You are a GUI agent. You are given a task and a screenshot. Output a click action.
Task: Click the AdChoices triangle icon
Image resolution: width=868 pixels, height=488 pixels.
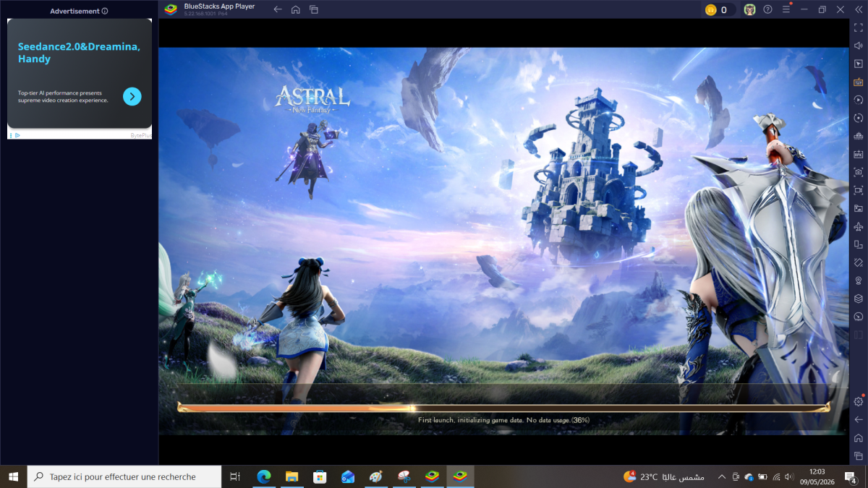tap(17, 135)
